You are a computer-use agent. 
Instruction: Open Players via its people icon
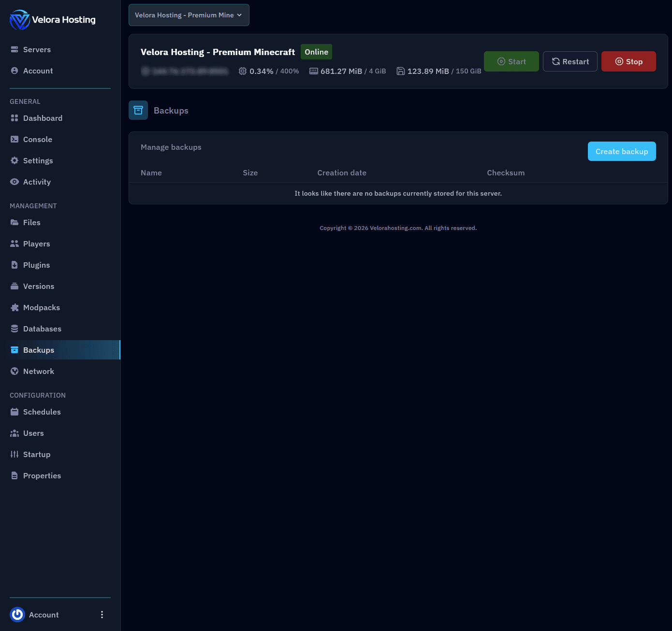[15, 244]
